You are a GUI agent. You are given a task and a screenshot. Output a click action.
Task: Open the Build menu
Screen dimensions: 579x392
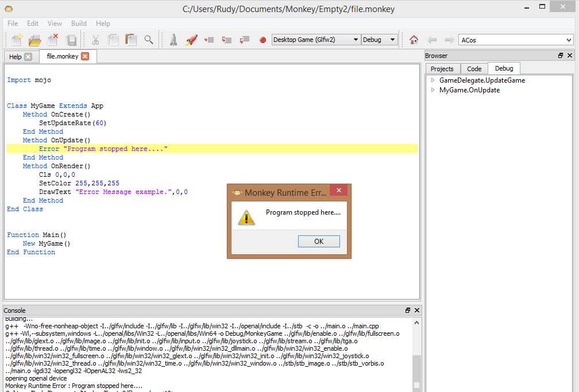tap(79, 24)
